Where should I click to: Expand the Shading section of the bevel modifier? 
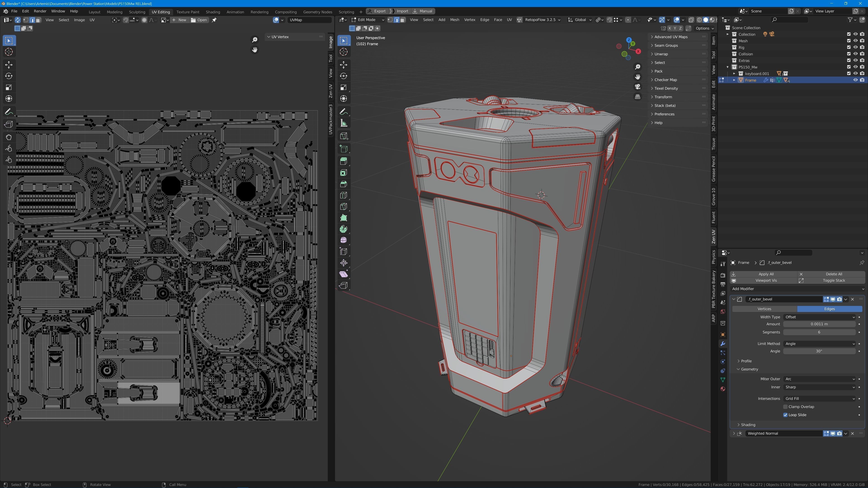click(x=748, y=425)
